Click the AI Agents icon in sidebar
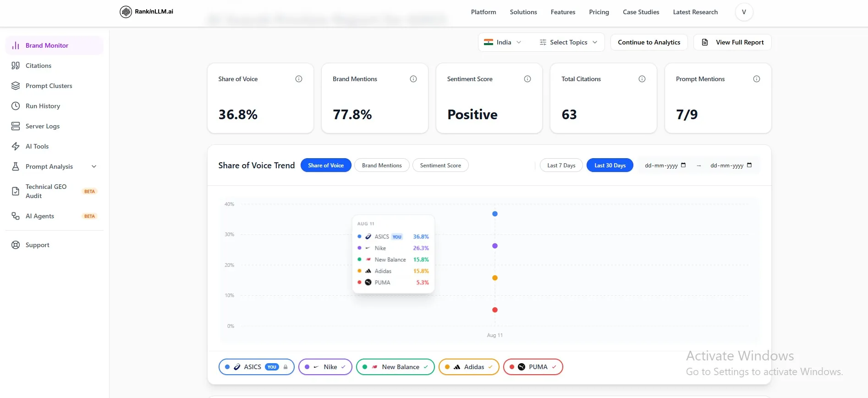The height and width of the screenshot is (398, 868). (16, 216)
